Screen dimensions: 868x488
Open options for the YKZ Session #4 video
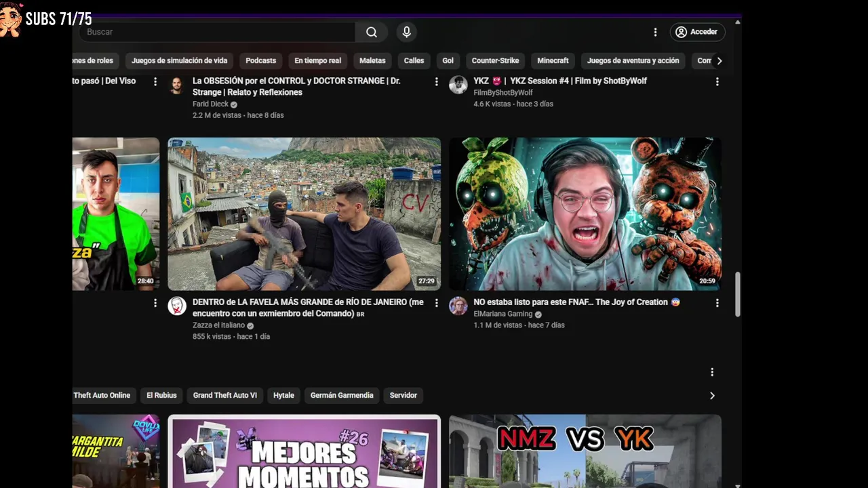click(x=717, y=81)
